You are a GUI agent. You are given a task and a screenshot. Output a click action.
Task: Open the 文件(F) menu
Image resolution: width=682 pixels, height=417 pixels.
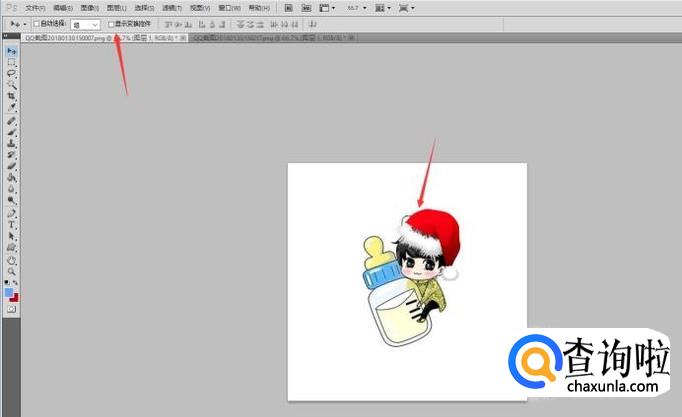tap(35, 8)
